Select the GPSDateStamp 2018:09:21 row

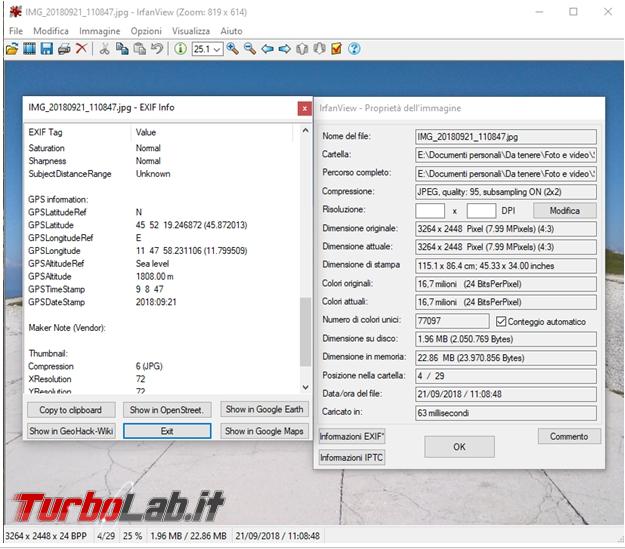point(161,302)
